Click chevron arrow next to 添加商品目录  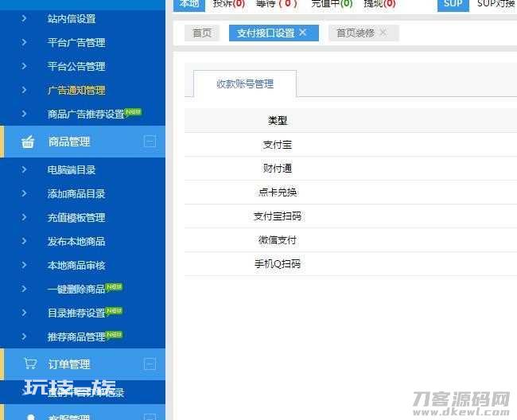coord(24,193)
